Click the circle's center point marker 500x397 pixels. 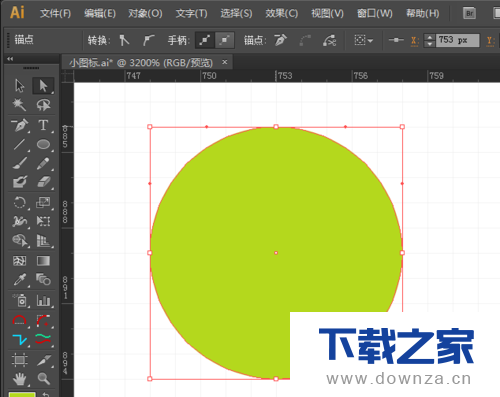[x=276, y=253]
